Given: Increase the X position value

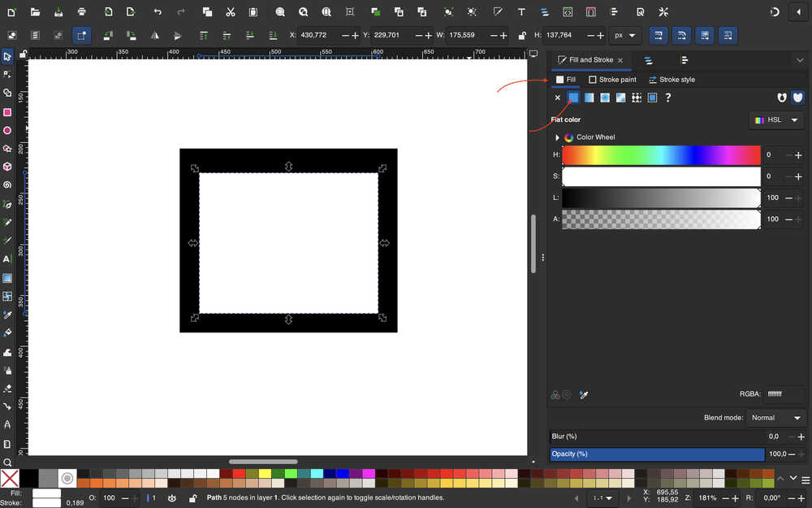Looking at the screenshot, I should coord(355,35).
